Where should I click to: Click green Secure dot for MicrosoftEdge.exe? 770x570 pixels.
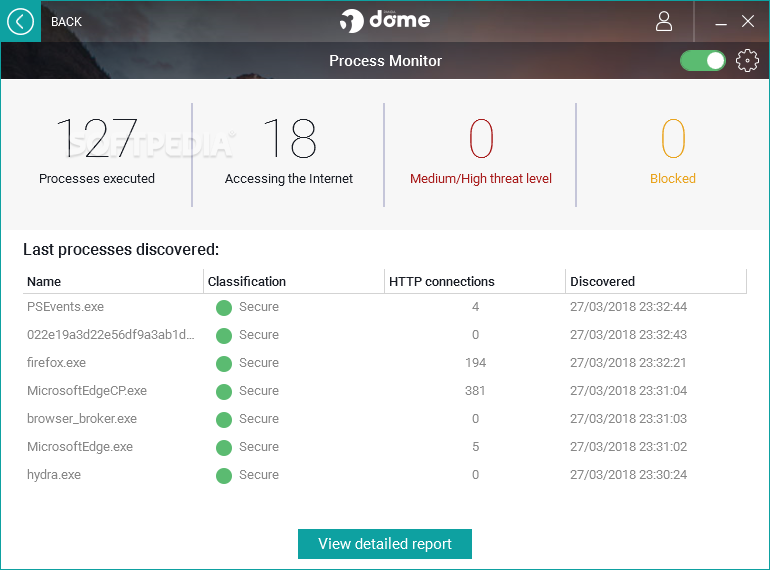pos(224,448)
